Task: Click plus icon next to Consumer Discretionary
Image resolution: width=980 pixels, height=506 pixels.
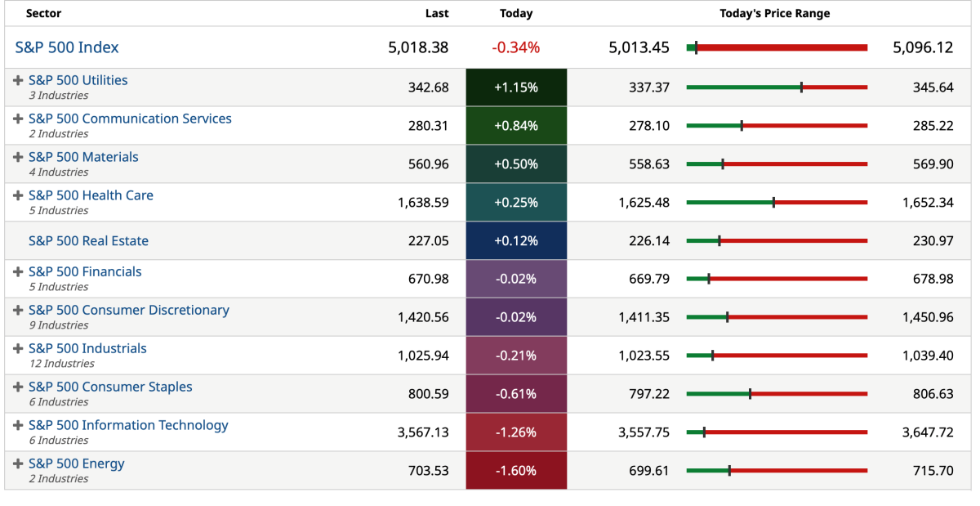Action: (18, 310)
